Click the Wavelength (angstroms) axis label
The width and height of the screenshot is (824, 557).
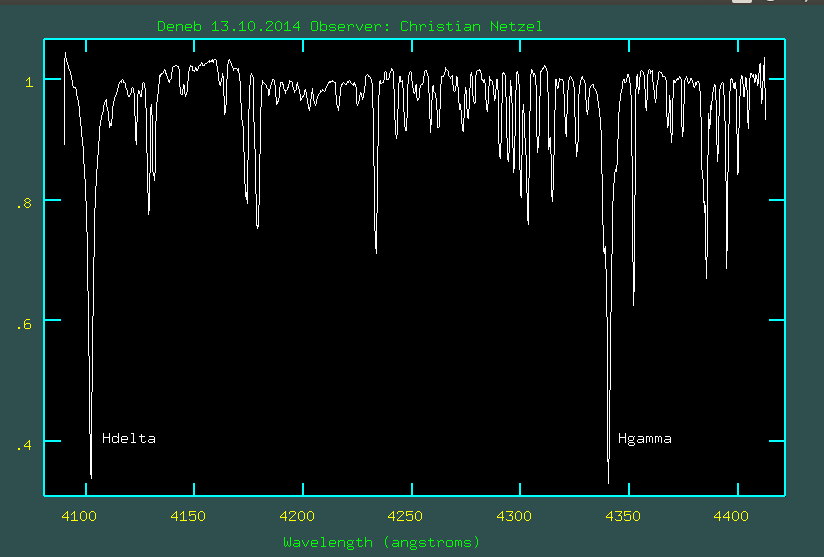point(382,542)
